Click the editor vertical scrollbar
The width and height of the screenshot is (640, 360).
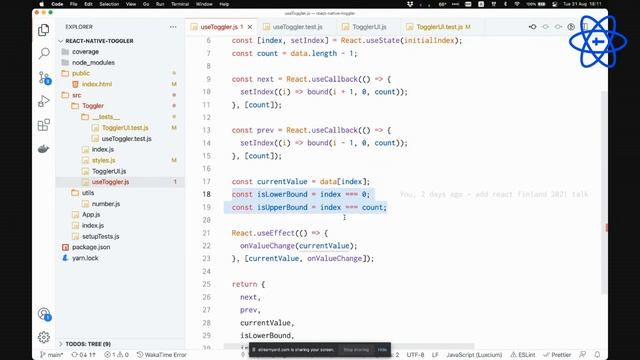[x=604, y=192]
